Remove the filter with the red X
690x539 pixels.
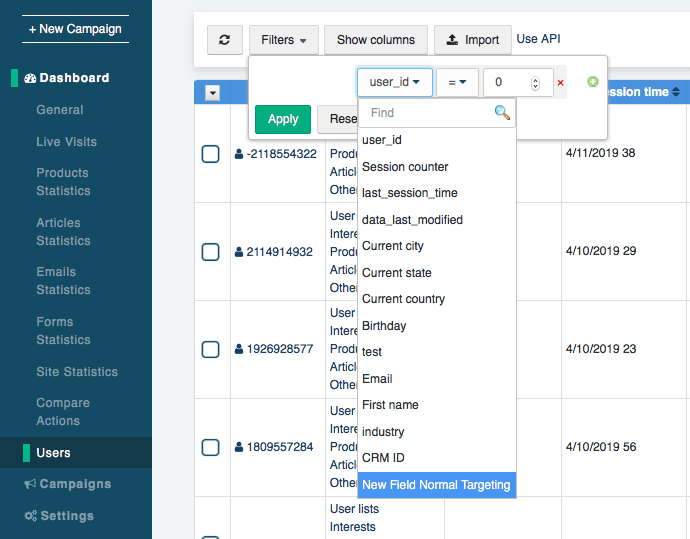561,83
